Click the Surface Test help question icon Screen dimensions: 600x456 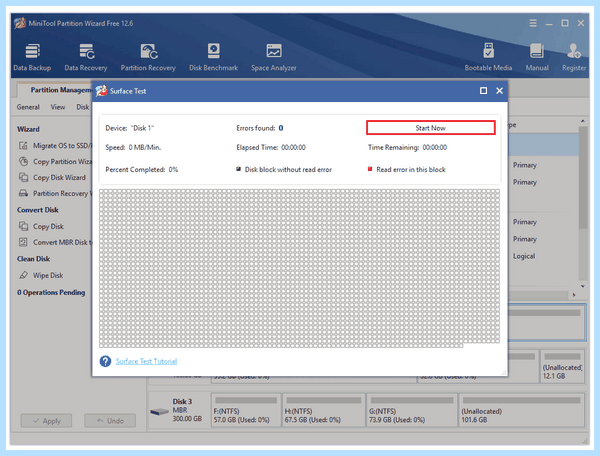[x=105, y=361]
